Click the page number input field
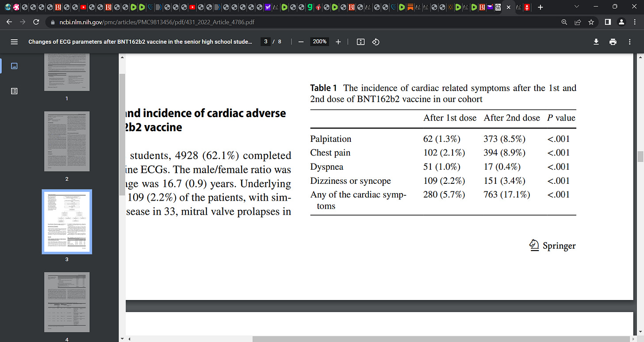 tap(265, 42)
